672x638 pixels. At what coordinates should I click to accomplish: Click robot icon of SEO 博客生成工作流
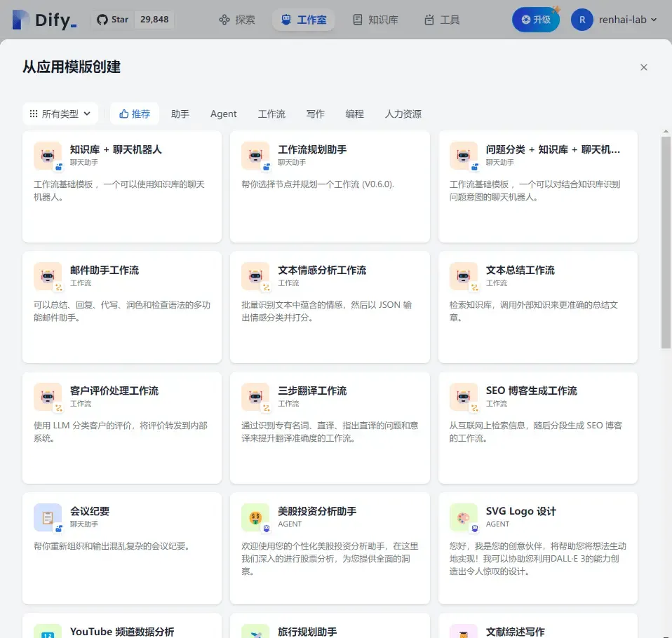click(463, 397)
